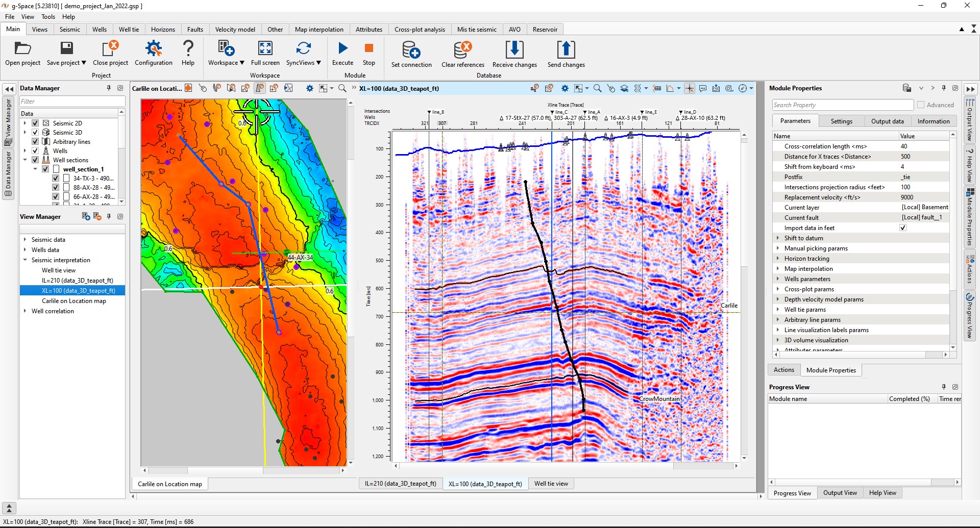
Task: Click the settings gear in the map toolbar
Action: coord(310,88)
